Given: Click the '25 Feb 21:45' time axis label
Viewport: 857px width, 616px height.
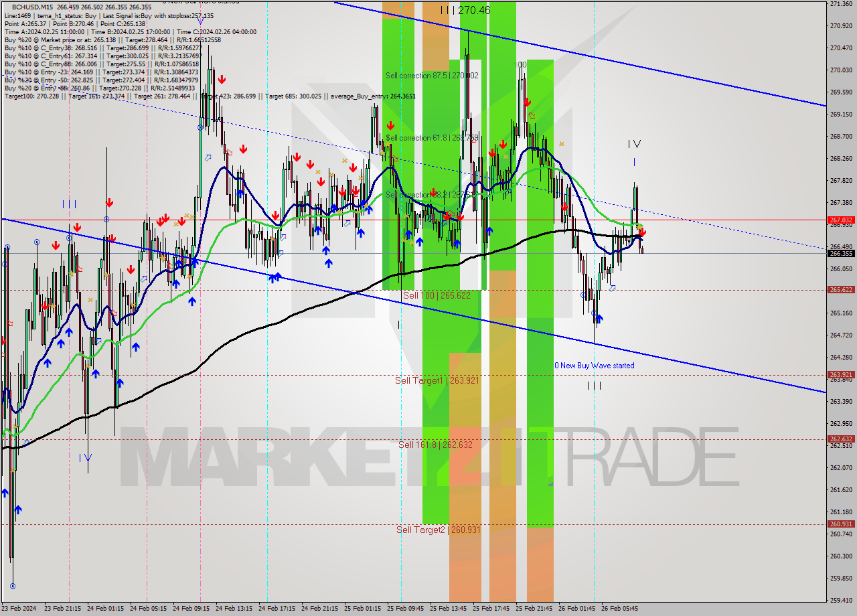Looking at the screenshot, I should coord(534,609).
